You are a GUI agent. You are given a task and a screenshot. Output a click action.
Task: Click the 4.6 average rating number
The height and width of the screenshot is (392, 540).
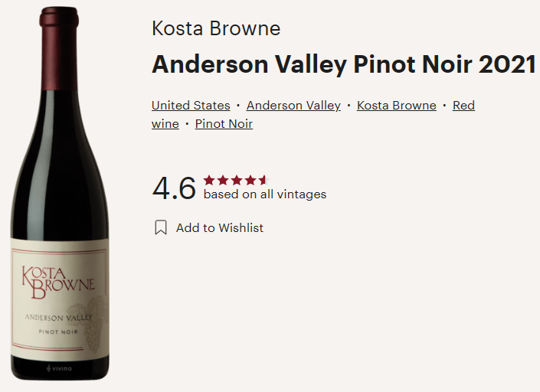[x=175, y=188]
